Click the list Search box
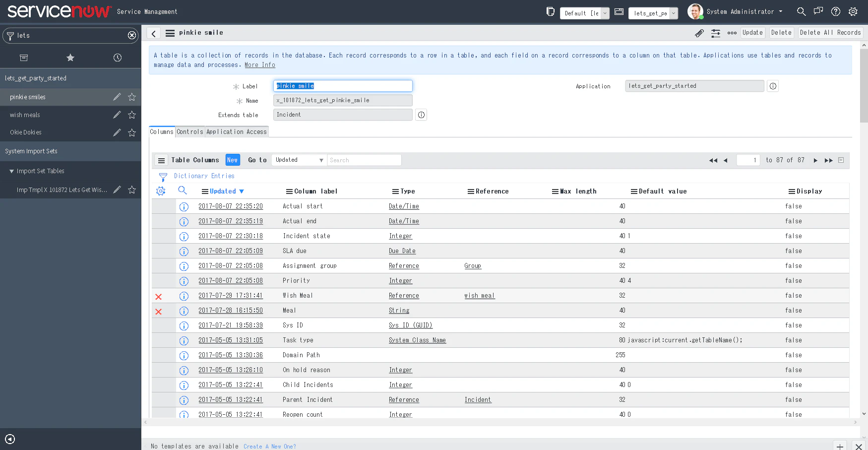The width and height of the screenshot is (868, 450). click(x=364, y=160)
